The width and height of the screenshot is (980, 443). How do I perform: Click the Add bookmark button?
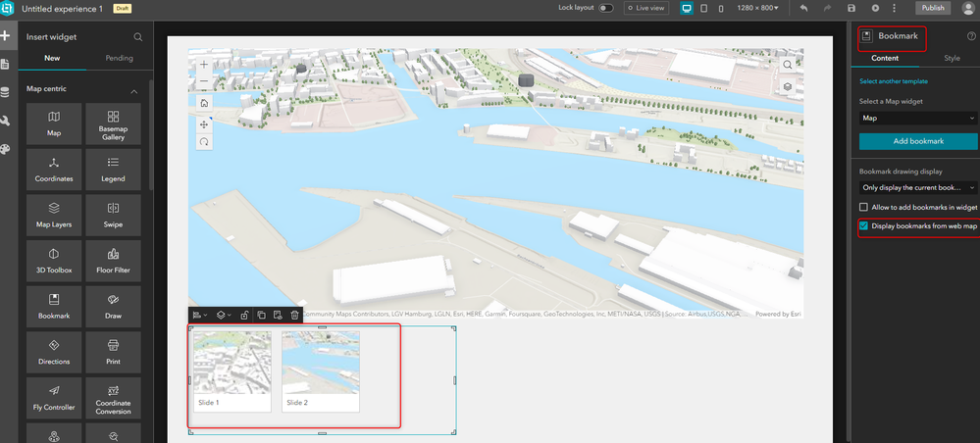(x=918, y=141)
